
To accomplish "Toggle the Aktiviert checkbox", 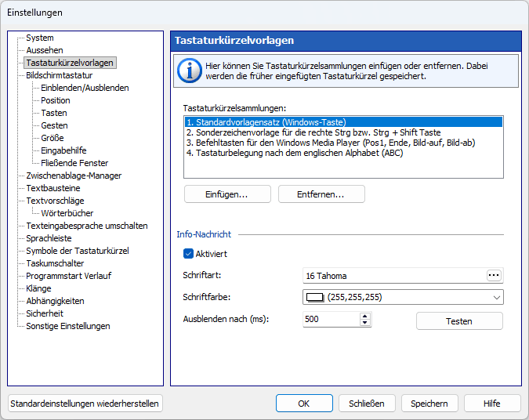I will [x=188, y=254].
